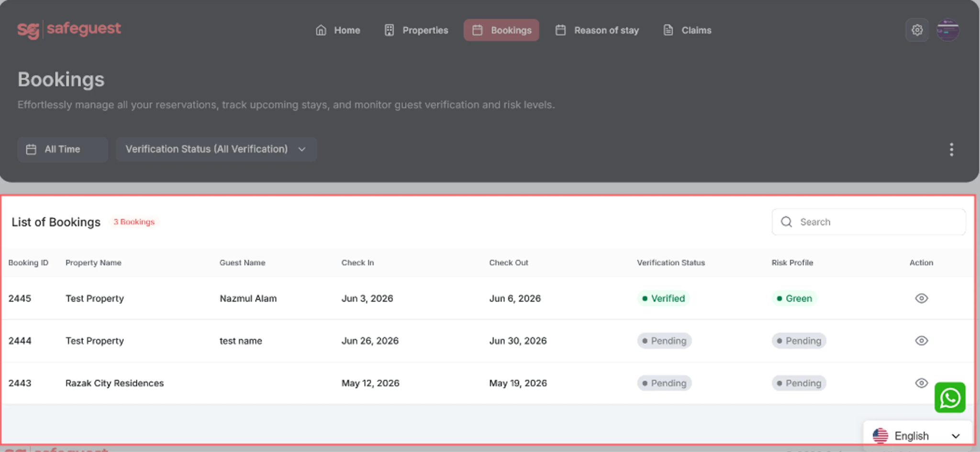This screenshot has height=452, width=980.
Task: View booking 2444 with eye icon
Action: click(x=921, y=341)
